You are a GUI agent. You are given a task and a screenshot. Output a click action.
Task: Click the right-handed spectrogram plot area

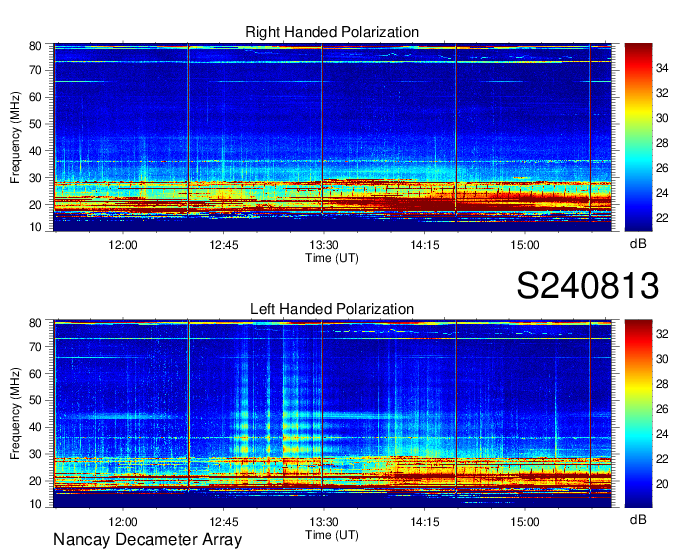[x=332, y=137]
